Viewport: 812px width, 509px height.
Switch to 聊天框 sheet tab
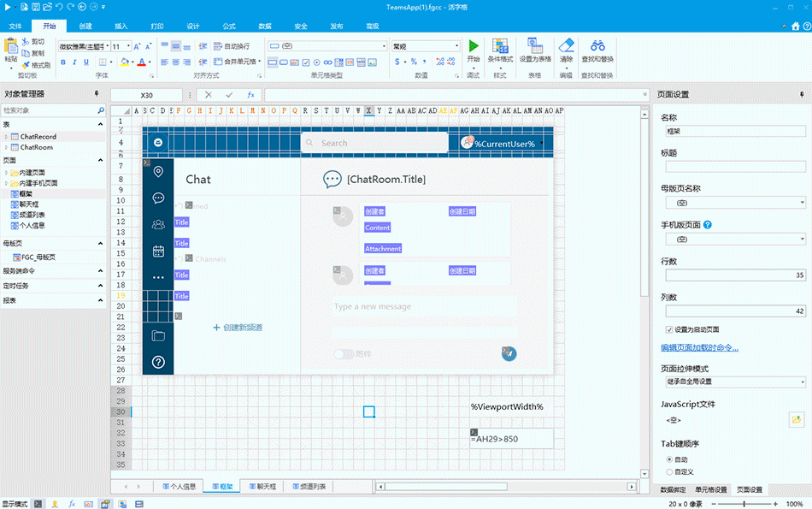[262, 487]
